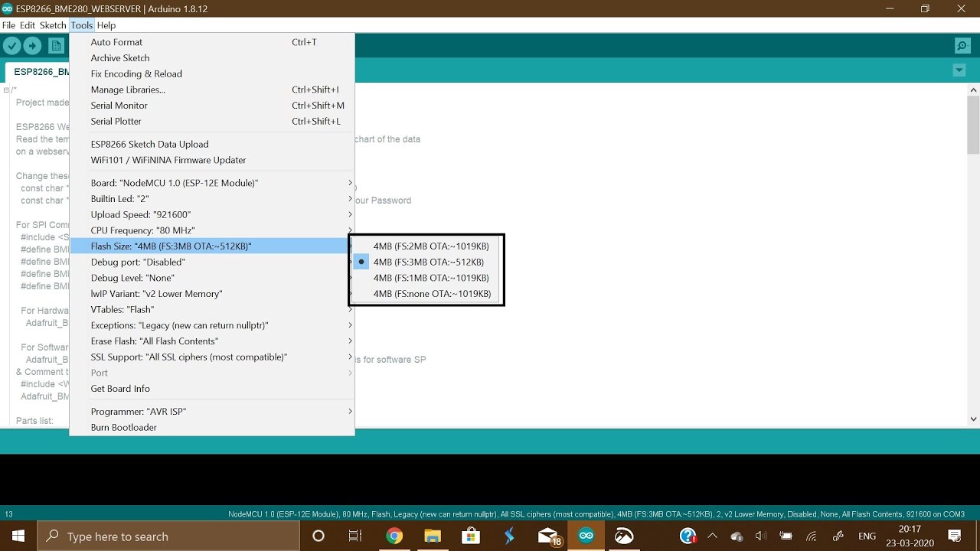The image size is (980, 551).
Task: Choose Serial Monitor in the Tools menu
Action: 212,106
